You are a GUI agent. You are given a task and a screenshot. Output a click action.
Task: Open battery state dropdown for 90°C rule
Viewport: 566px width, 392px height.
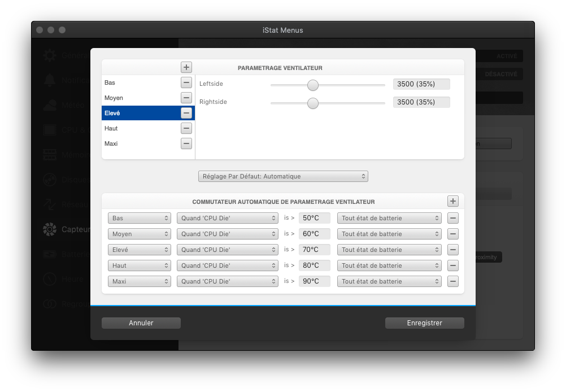coord(389,281)
